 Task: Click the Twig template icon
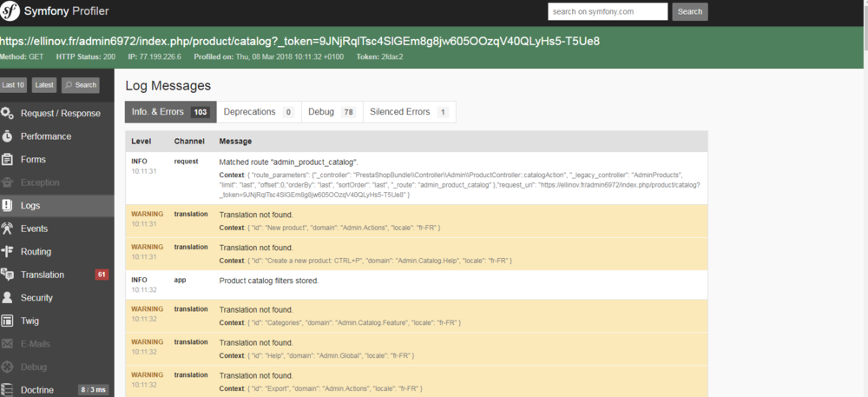tap(7, 321)
